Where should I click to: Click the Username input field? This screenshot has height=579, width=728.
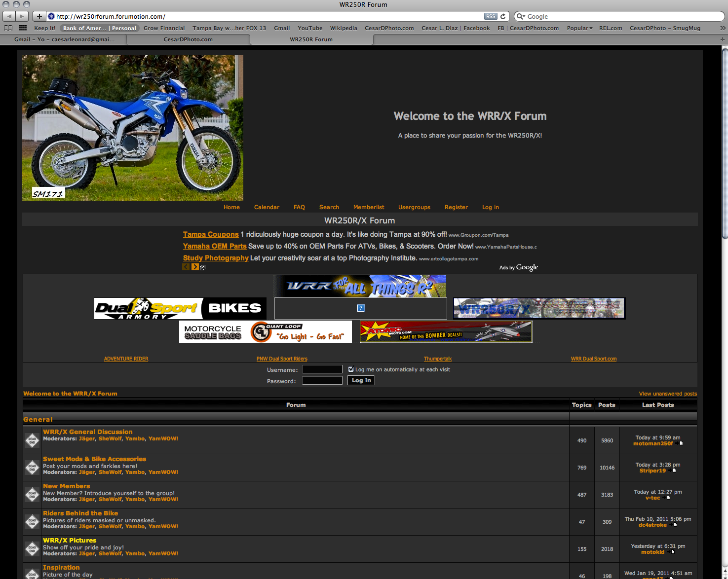click(322, 369)
